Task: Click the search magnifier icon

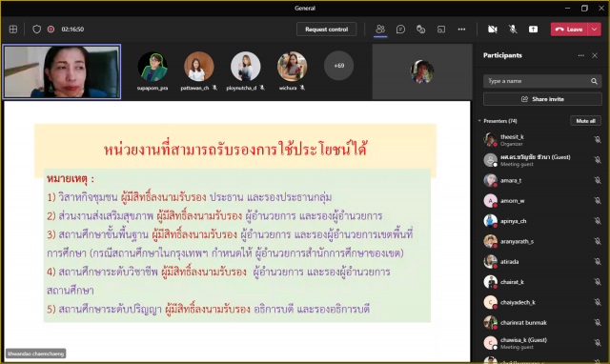Action: (x=594, y=81)
